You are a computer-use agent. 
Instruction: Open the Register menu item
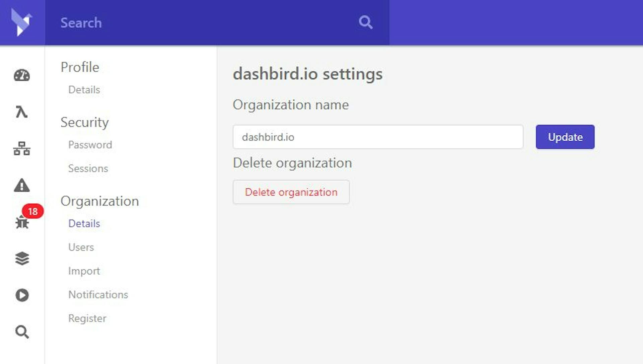coord(87,318)
